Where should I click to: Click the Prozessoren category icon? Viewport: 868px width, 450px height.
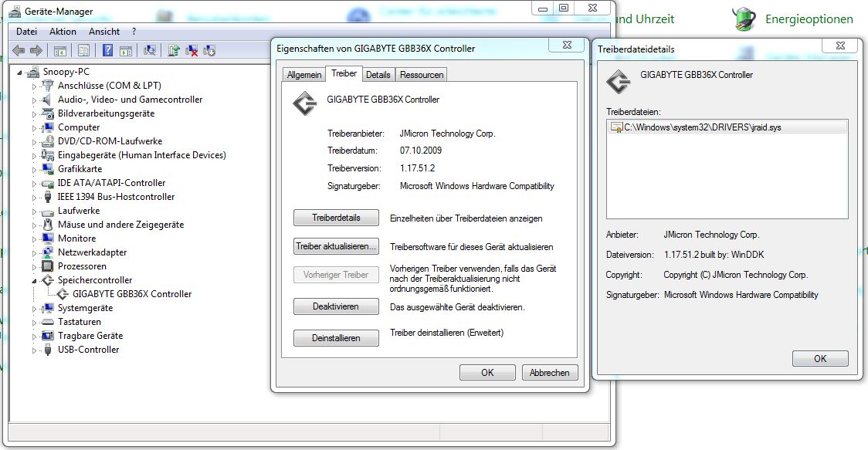click(x=48, y=266)
